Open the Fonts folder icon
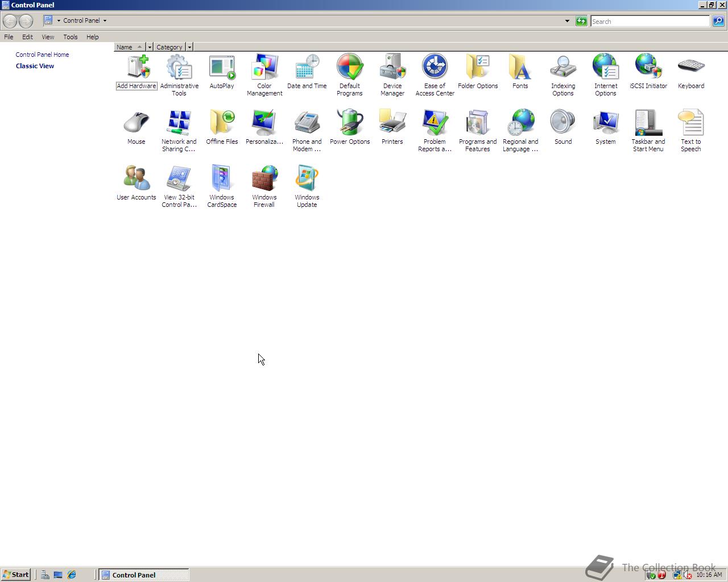 point(520,72)
